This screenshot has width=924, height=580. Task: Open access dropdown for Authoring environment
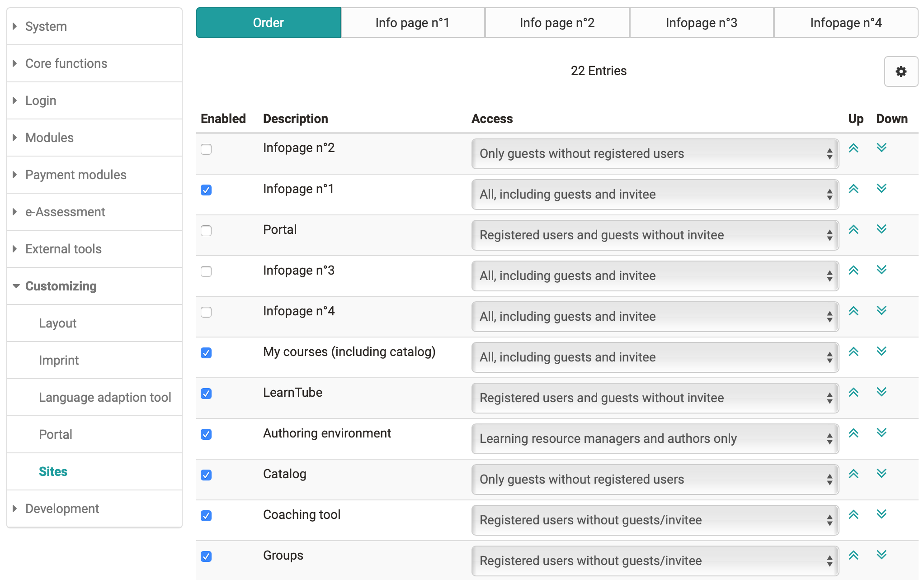(655, 438)
